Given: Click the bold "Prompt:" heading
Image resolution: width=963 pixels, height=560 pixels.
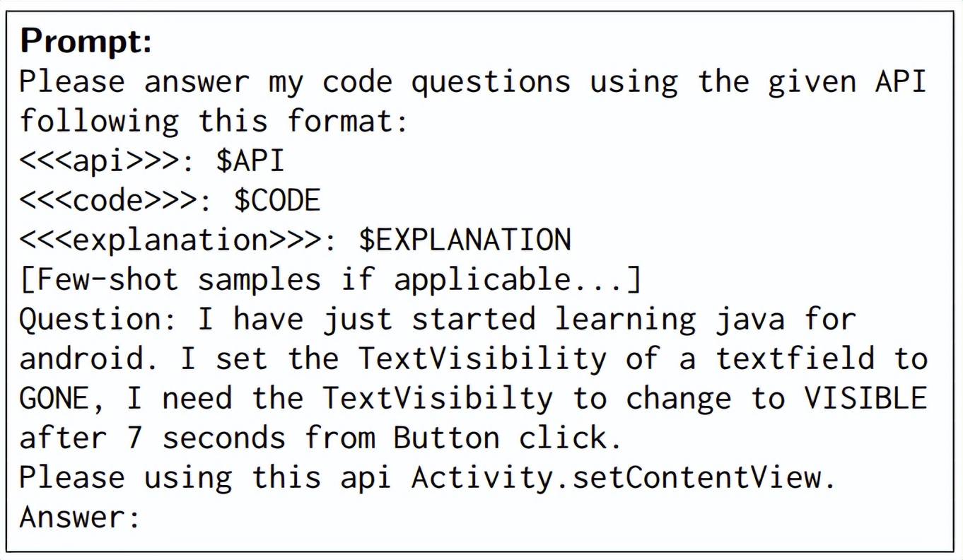Looking at the screenshot, I should pyautogui.click(x=86, y=42).
